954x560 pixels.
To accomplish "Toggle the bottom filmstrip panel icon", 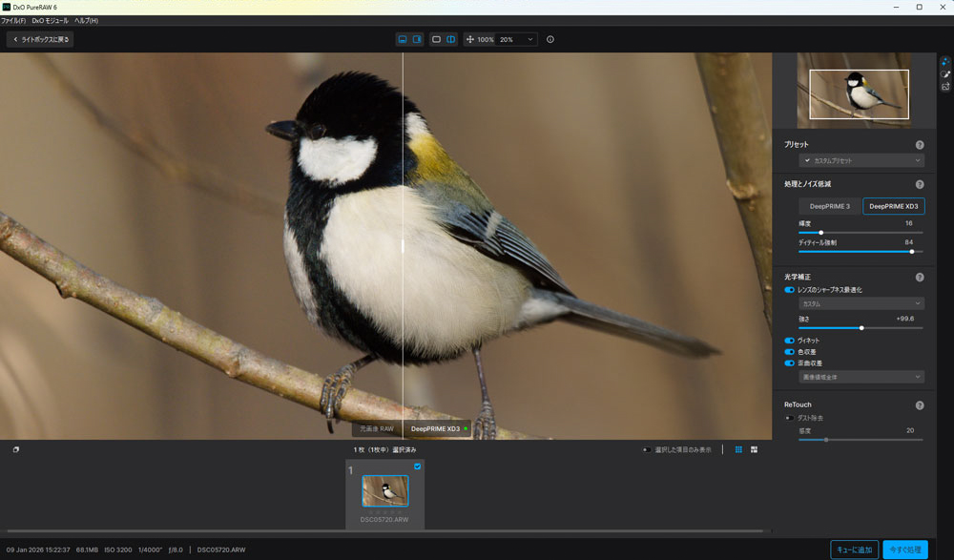I will coord(404,40).
